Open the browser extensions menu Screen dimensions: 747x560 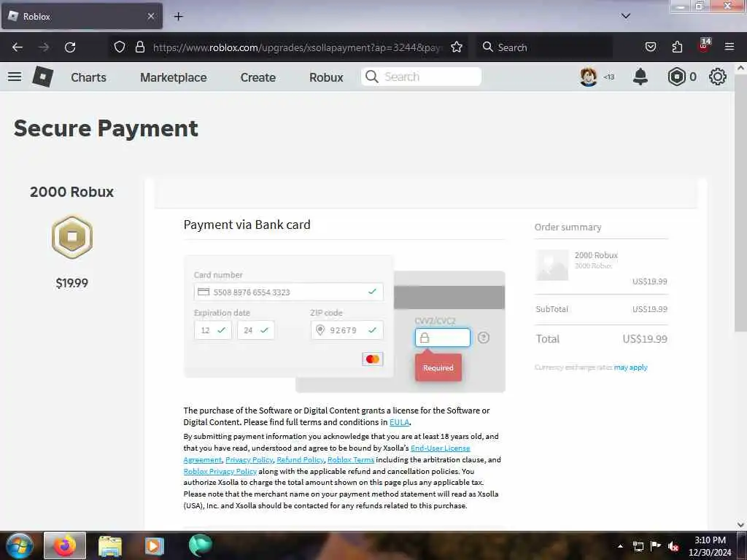point(677,47)
